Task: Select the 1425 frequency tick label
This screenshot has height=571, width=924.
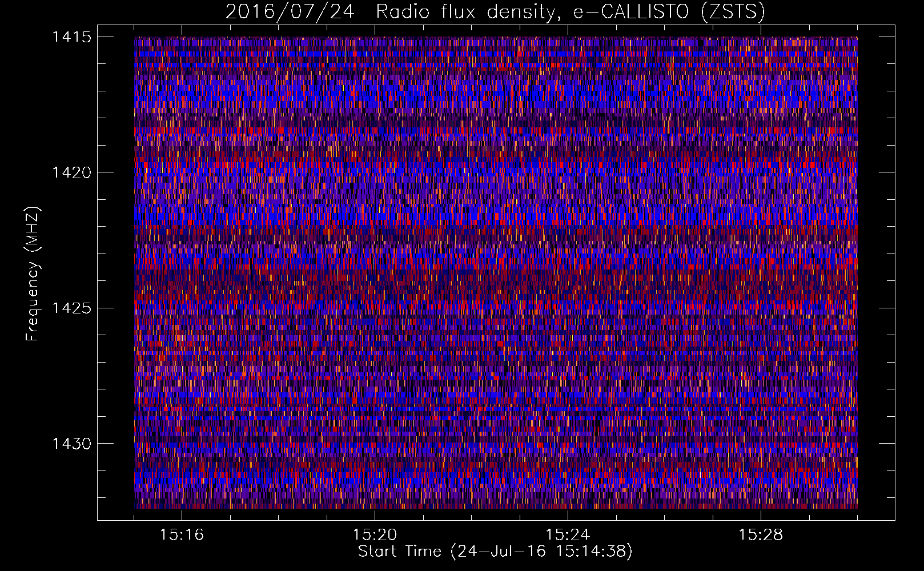Action: coord(71,308)
